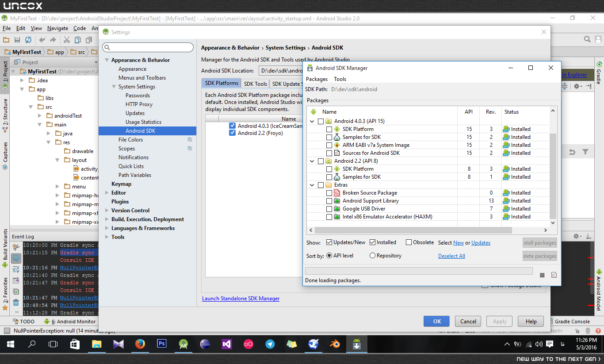Viewport: 604px width, 364px height.
Task: Click the packages list vertical scrollbar
Action: [553, 176]
